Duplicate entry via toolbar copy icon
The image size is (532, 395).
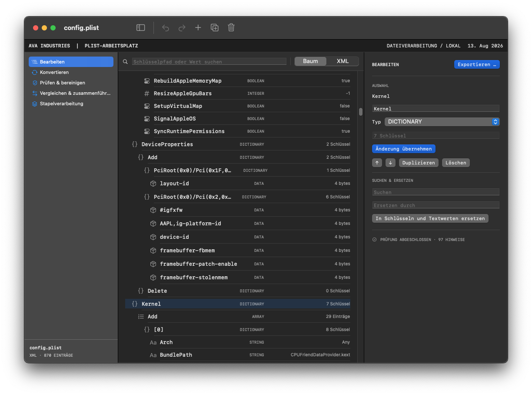215,27
